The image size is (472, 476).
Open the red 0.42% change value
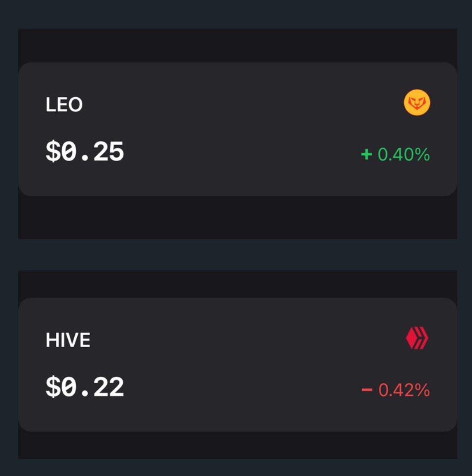(404, 390)
